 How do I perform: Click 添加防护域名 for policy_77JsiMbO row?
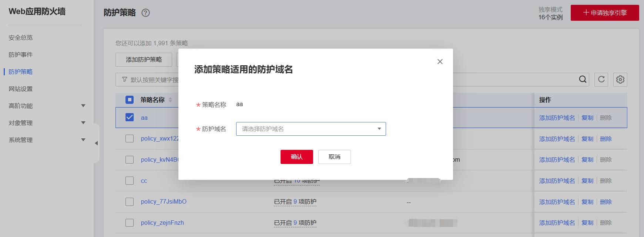point(557,202)
